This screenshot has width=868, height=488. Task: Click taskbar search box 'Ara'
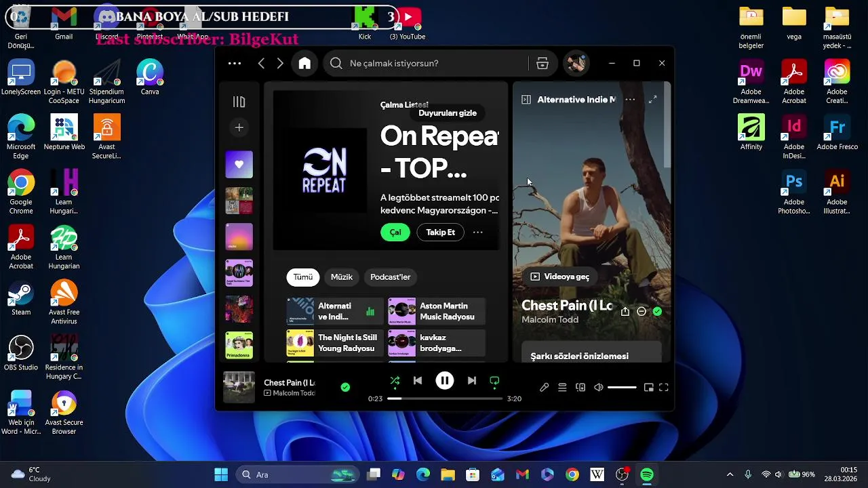pyautogui.click(x=296, y=474)
